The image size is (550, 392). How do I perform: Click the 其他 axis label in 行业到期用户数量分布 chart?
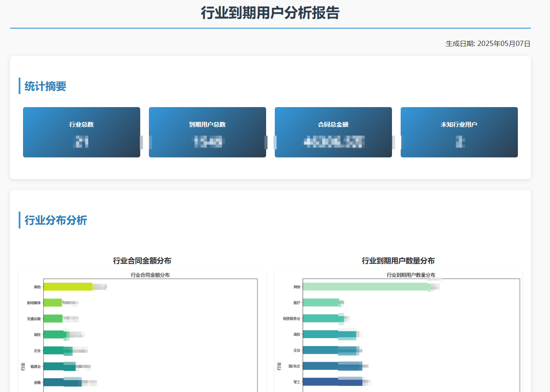296,287
